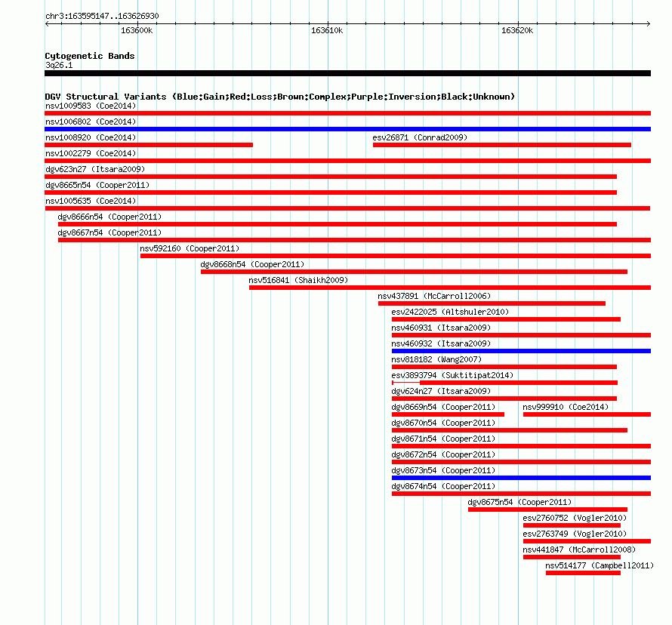Select esv3893794 (Suktitipat2014) variant

tap(452, 375)
